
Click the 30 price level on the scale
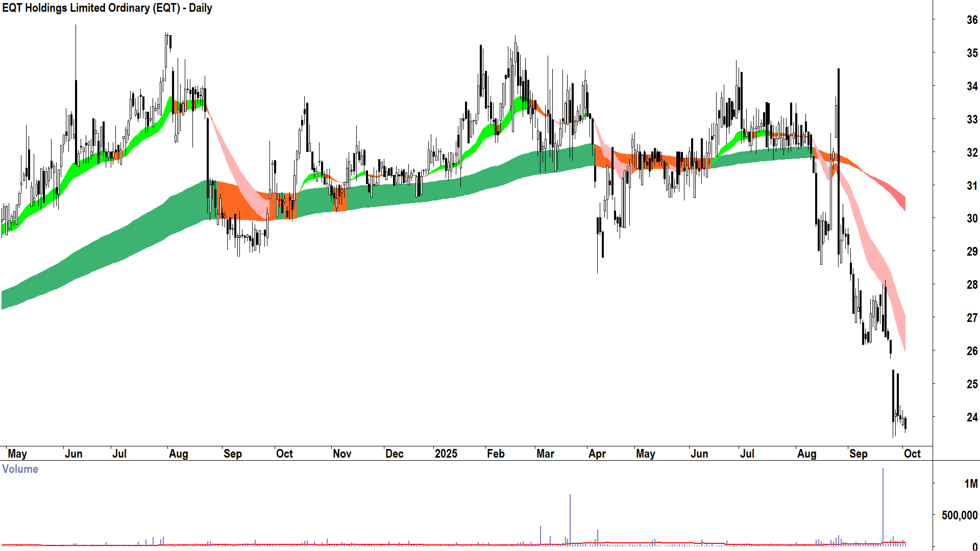pyautogui.click(x=972, y=219)
